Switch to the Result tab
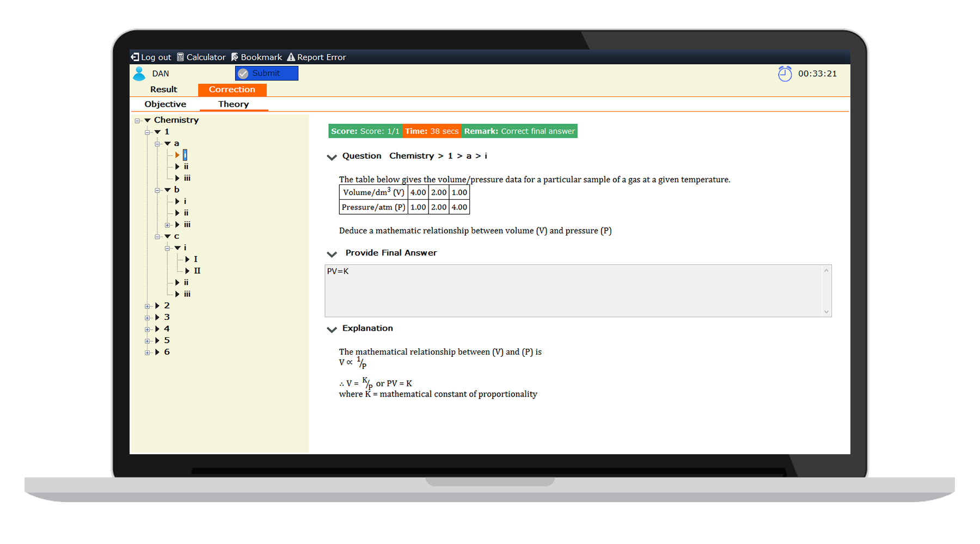This screenshot has height=544, width=980. (x=163, y=89)
